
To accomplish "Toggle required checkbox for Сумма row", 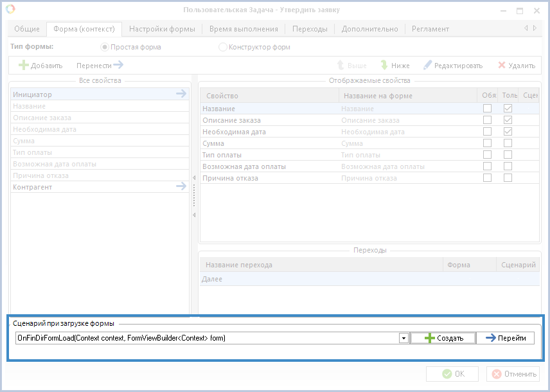I will coord(487,143).
